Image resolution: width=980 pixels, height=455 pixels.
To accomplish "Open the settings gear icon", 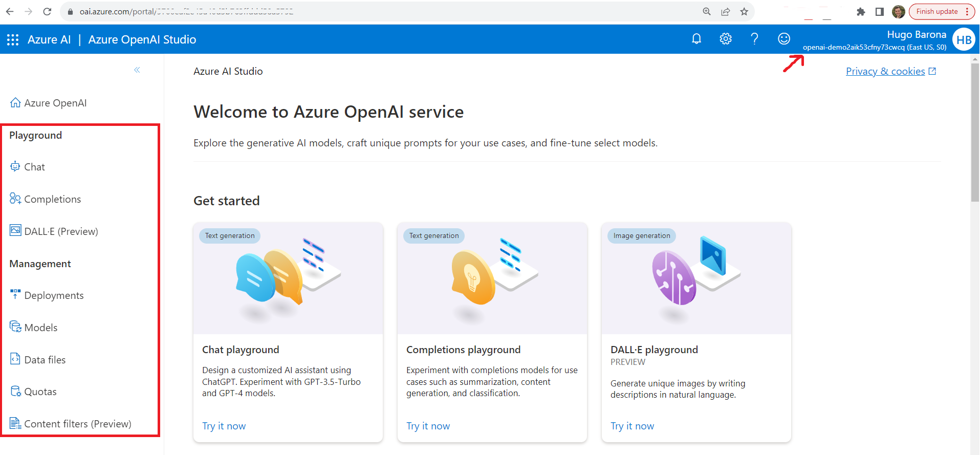I will (x=725, y=39).
